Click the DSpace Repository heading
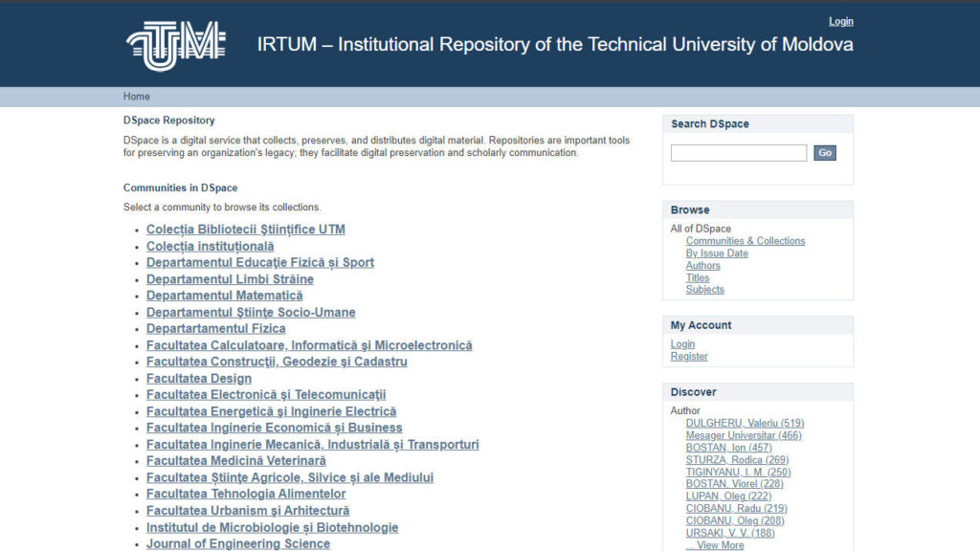Screen dimensions: 980x551 (x=168, y=120)
